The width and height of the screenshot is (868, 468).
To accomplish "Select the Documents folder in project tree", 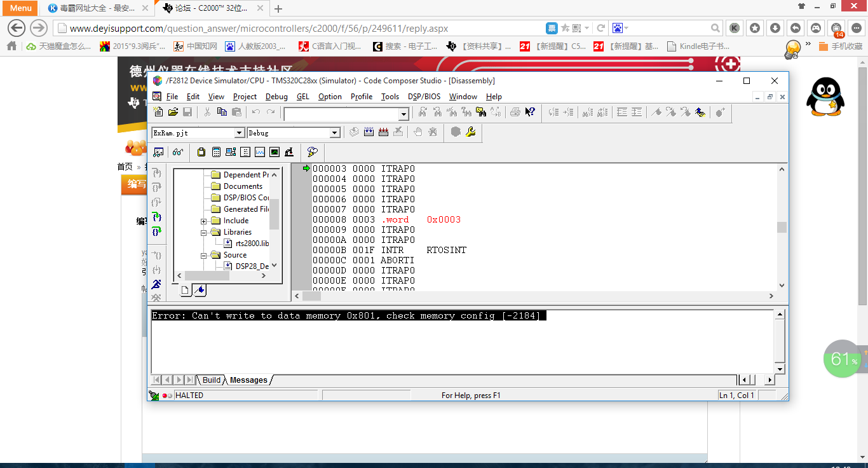I will [x=243, y=186].
